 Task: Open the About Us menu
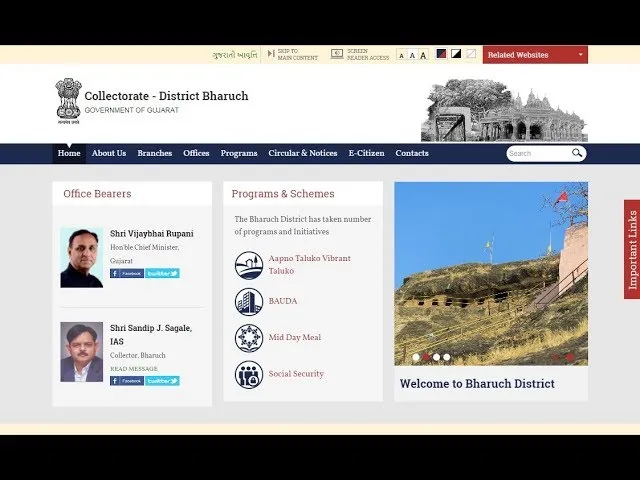pos(109,153)
